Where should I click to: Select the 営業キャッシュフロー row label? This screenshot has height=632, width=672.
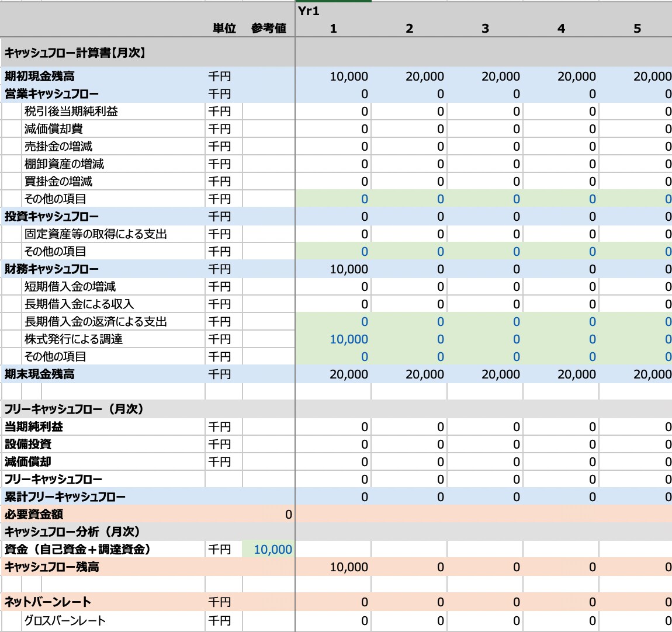51,94
